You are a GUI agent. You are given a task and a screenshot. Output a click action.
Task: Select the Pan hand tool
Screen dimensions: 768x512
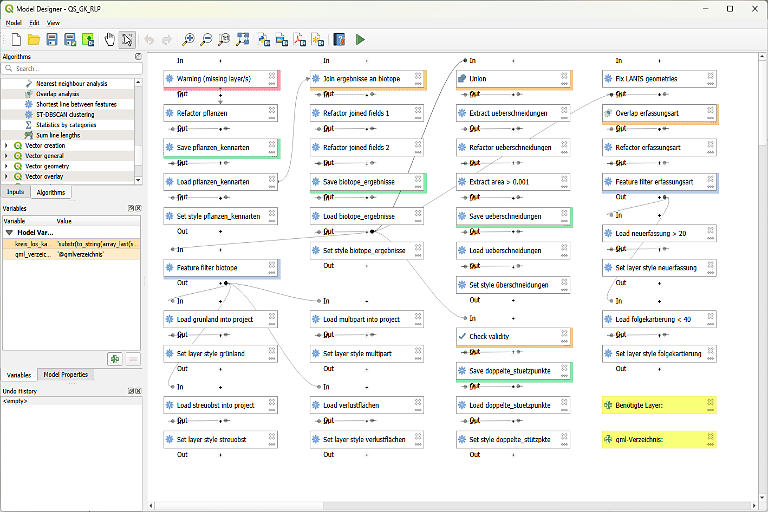pyautogui.click(x=107, y=40)
